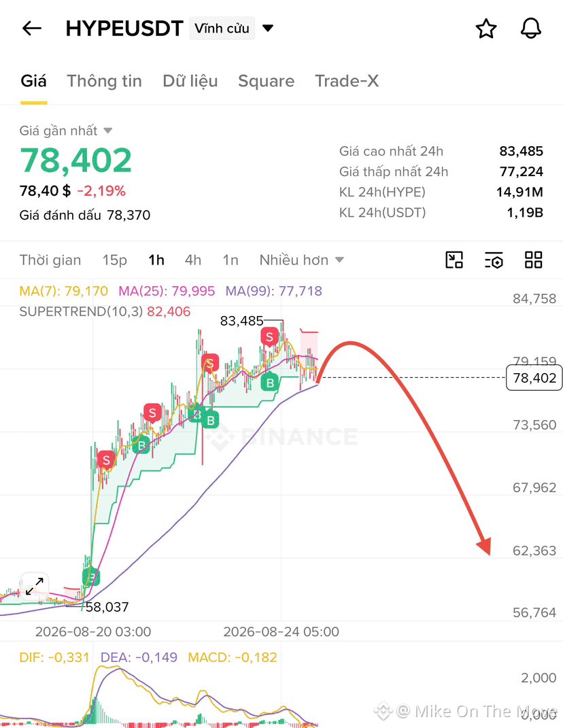Tap the large 78,402 last price
Viewport: 563px width, 728px height.
tap(75, 160)
